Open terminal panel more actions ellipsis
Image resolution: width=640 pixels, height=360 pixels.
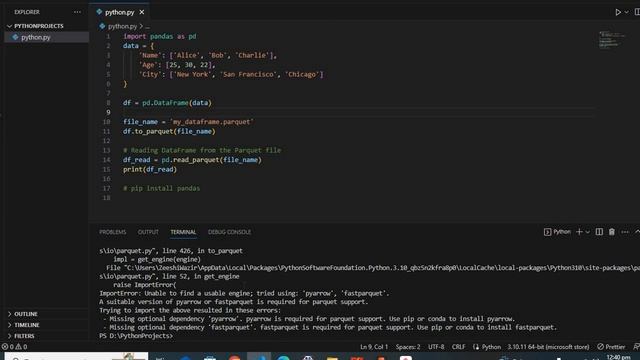tap(625, 232)
